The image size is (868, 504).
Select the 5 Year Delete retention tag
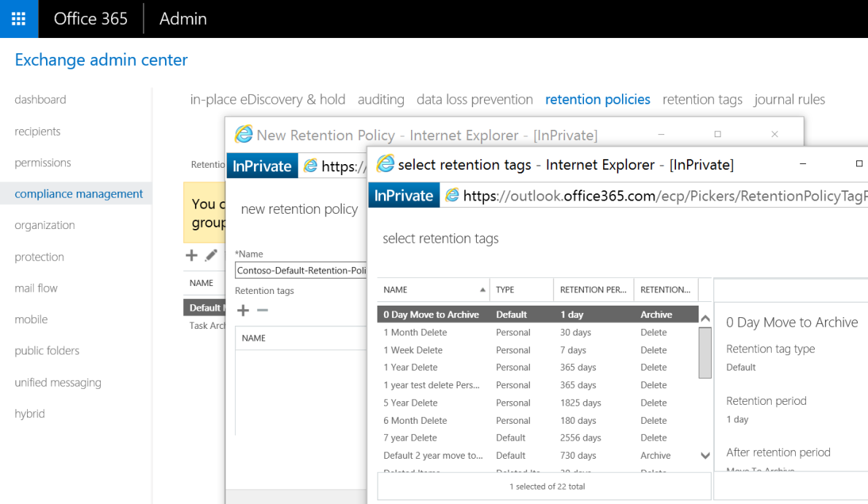click(410, 403)
